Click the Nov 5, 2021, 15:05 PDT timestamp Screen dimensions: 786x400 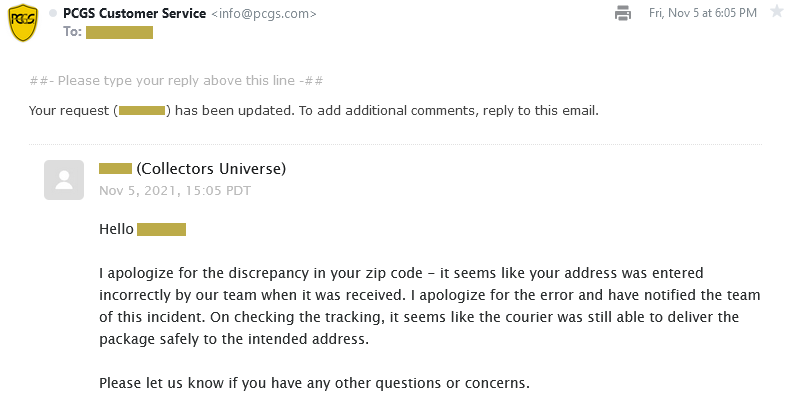click(x=162, y=190)
